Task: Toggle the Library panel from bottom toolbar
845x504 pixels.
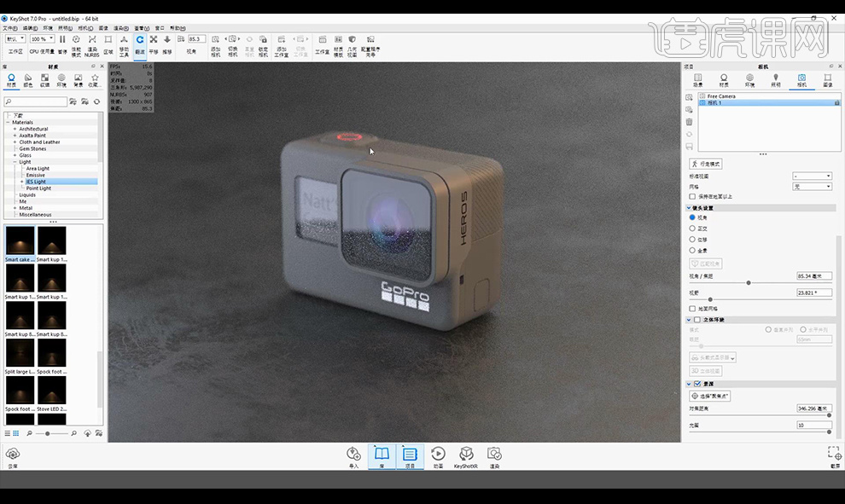Action: click(x=382, y=456)
